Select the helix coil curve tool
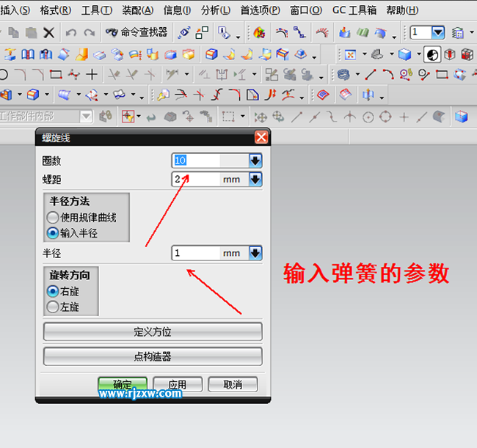Screen dimensions: 477x448 (343, 75)
